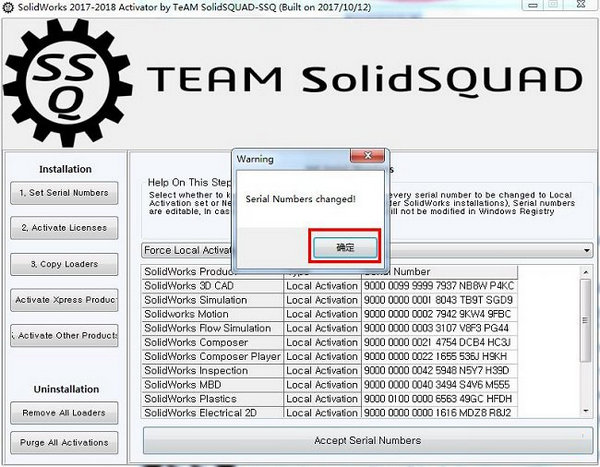Edit the serial number for Solidworks Motion

pos(439,314)
